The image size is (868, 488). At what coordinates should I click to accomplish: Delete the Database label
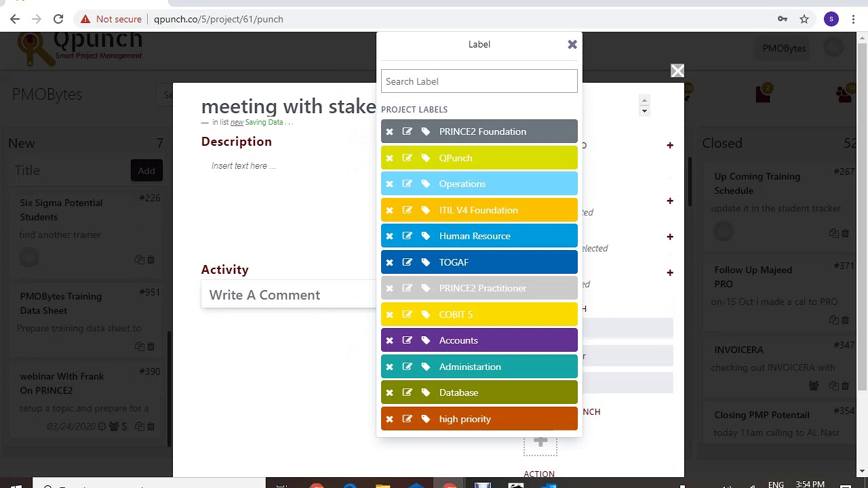click(389, 393)
